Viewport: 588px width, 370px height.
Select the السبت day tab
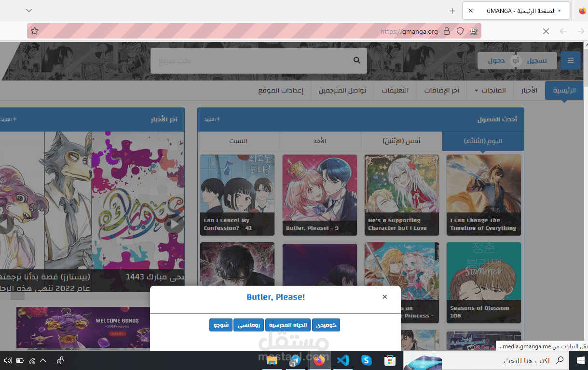tap(238, 141)
